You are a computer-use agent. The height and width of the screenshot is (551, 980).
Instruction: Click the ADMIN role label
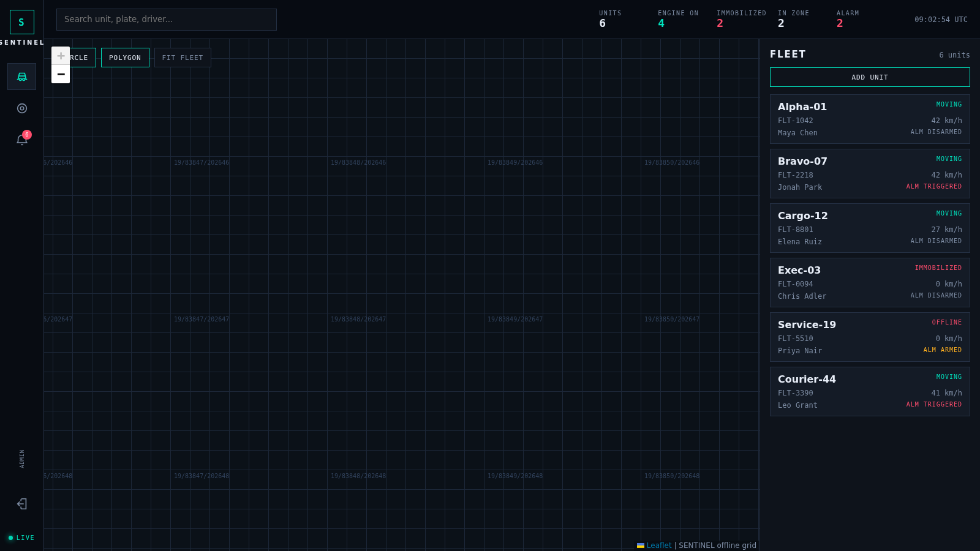pos(22,459)
